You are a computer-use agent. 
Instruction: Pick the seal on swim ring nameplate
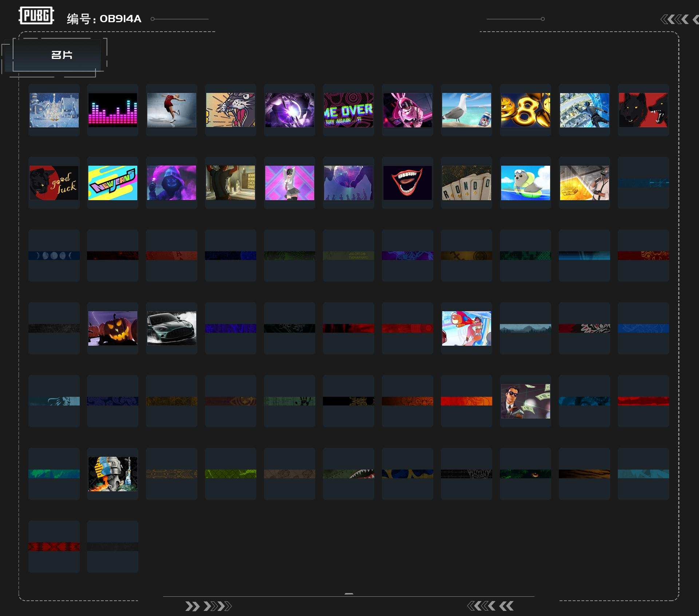(x=525, y=183)
